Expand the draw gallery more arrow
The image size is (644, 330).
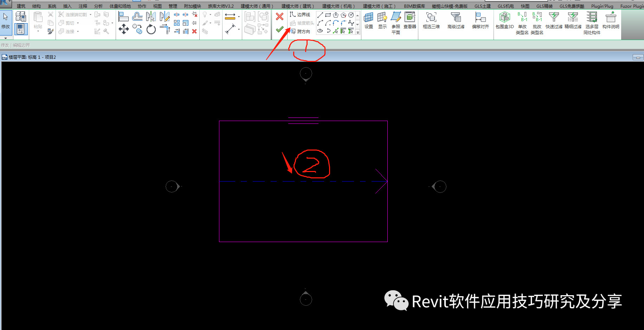[358, 32]
